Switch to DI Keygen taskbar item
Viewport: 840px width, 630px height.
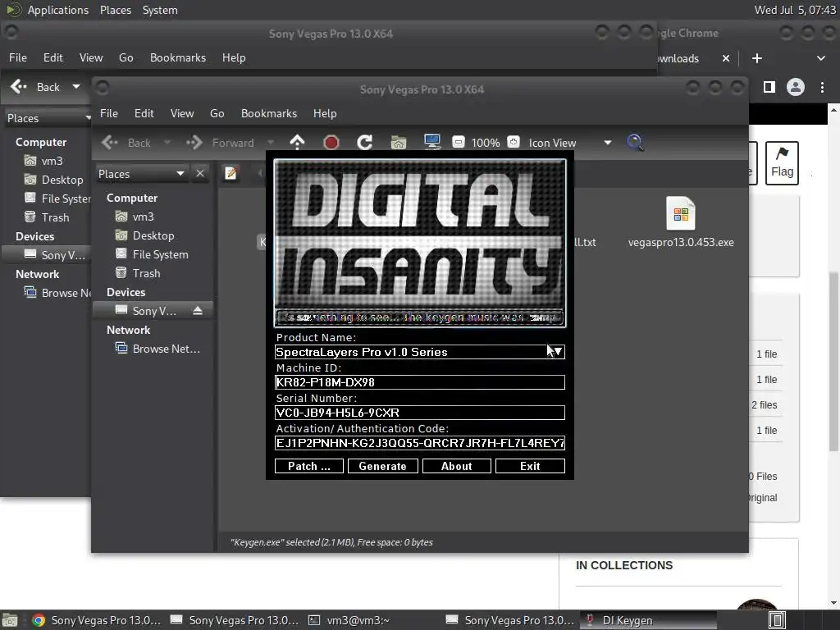pyautogui.click(x=648, y=620)
